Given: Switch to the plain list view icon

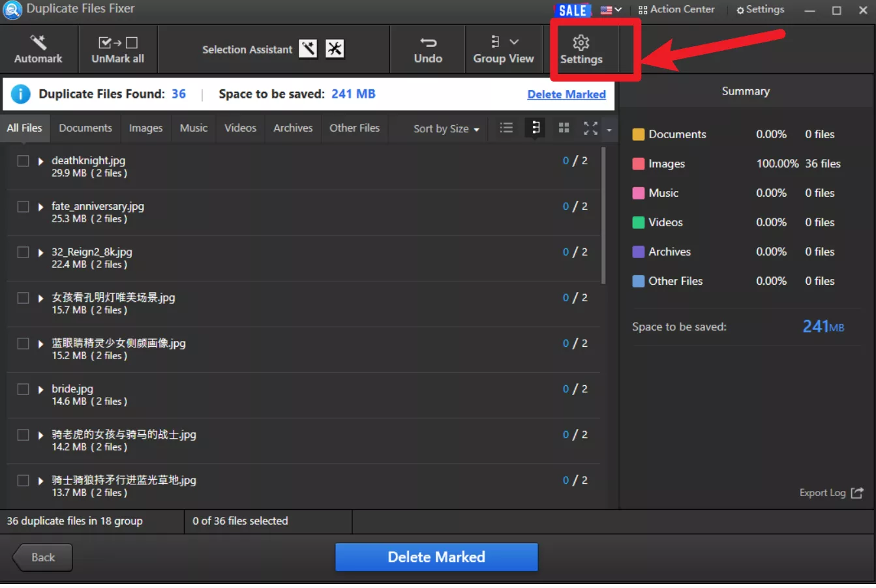Looking at the screenshot, I should pos(506,128).
